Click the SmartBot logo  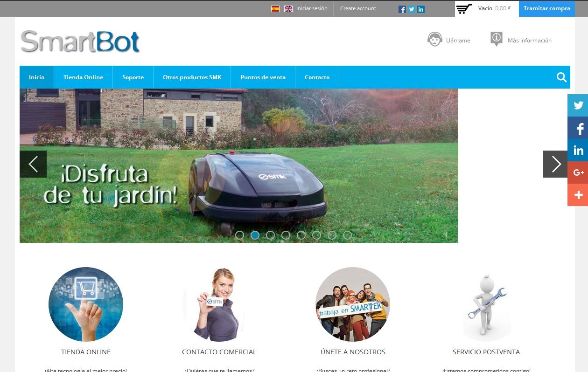(x=80, y=41)
